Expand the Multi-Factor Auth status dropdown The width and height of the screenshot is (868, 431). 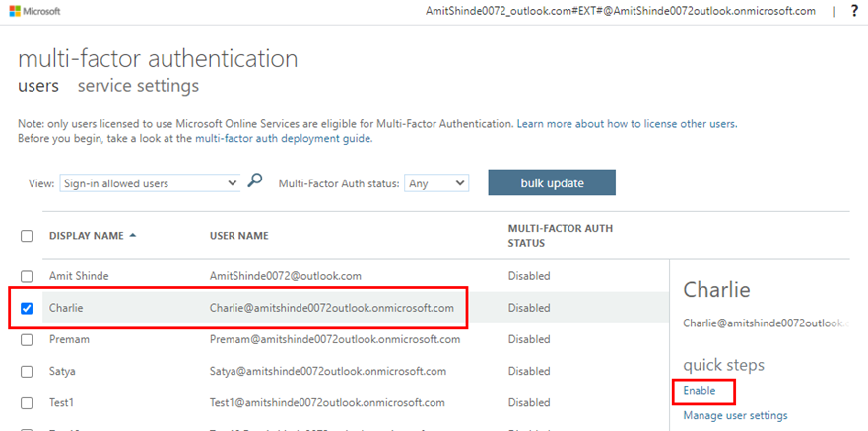[436, 183]
